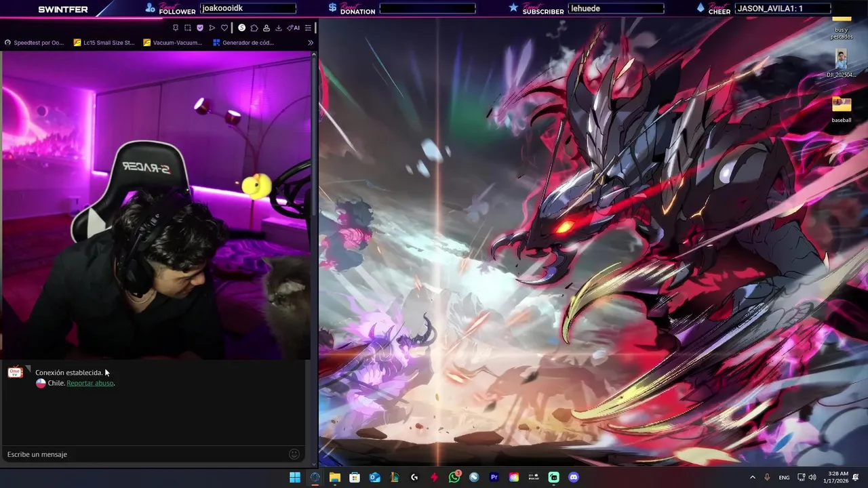Open the Speedtest por Oo... bookmark

34,43
